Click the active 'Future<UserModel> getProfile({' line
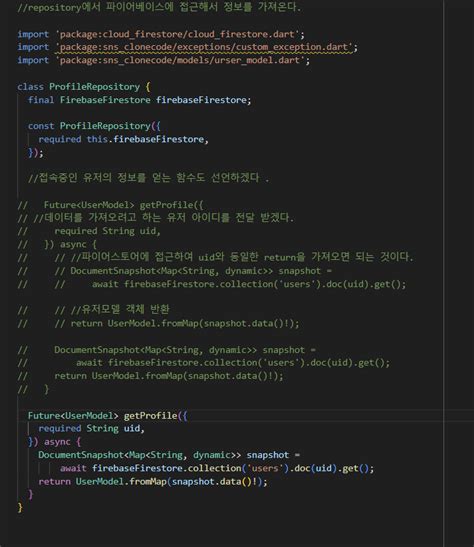474x547 pixels. tap(108, 416)
